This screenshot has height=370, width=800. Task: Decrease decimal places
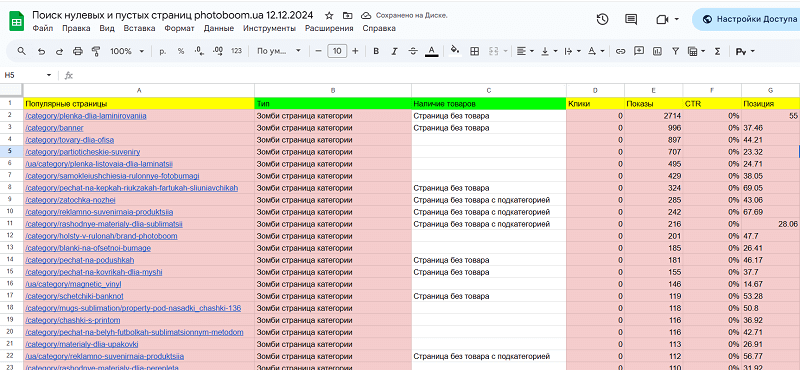click(199, 51)
